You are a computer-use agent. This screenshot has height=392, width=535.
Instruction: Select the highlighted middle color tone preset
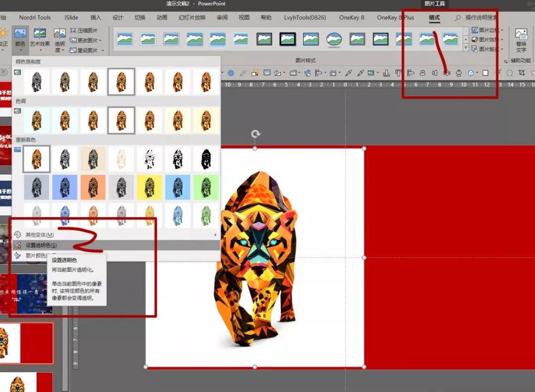[x=121, y=120]
